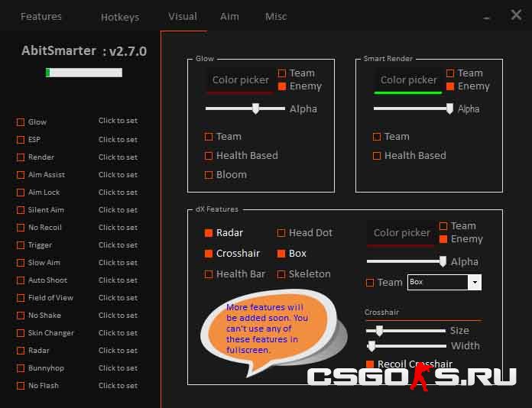Tick the Field of View checkbox
The height and width of the screenshot is (408, 532).
(21, 298)
